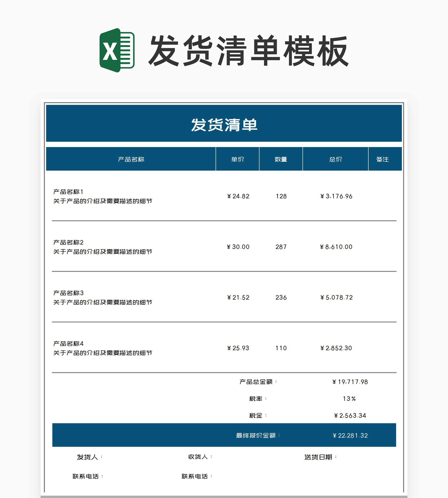The image size is (448, 498).
Task: Click the 总价 column header
Action: pos(336,159)
